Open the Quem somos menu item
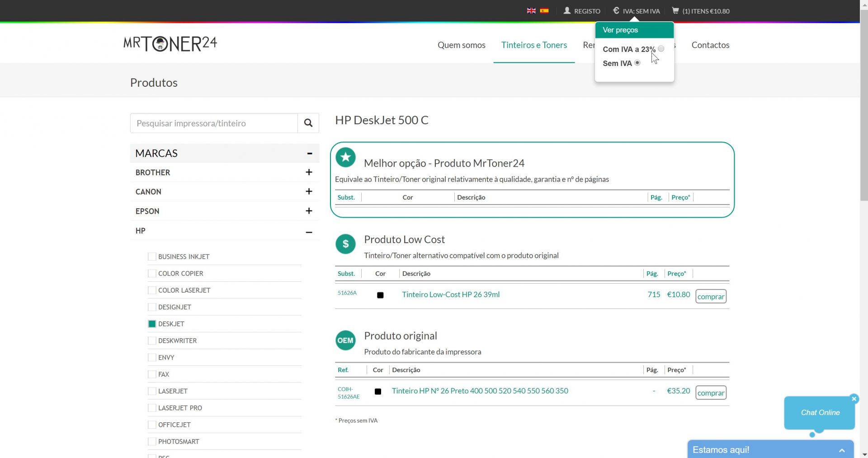The height and width of the screenshot is (458, 868). [x=461, y=45]
